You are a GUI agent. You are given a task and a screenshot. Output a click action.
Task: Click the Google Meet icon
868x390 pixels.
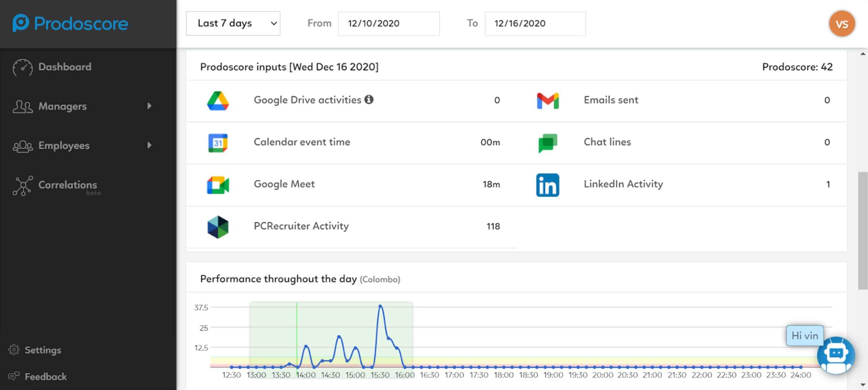218,185
